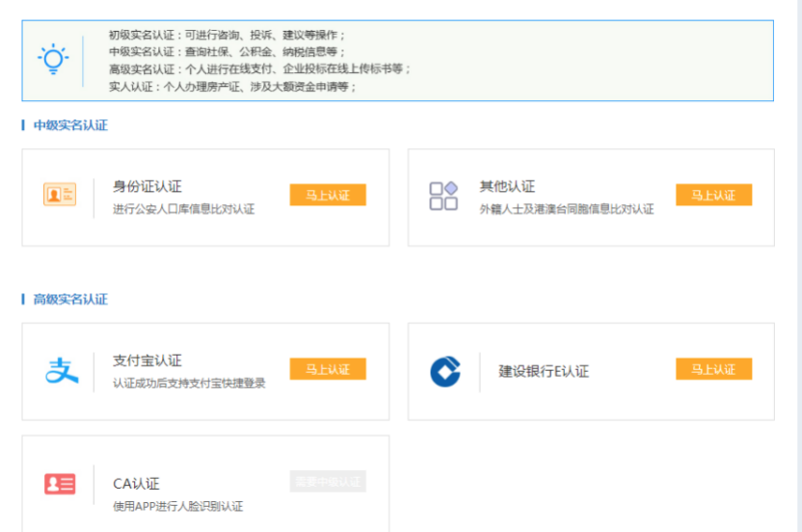Select the 身份证认证 title
The image size is (802, 532).
147,186
